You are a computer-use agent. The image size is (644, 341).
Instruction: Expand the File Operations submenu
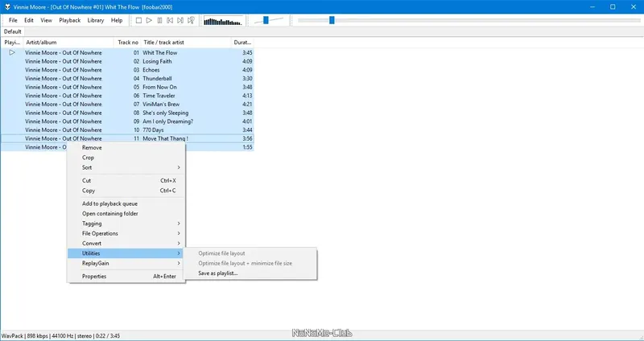tap(126, 233)
